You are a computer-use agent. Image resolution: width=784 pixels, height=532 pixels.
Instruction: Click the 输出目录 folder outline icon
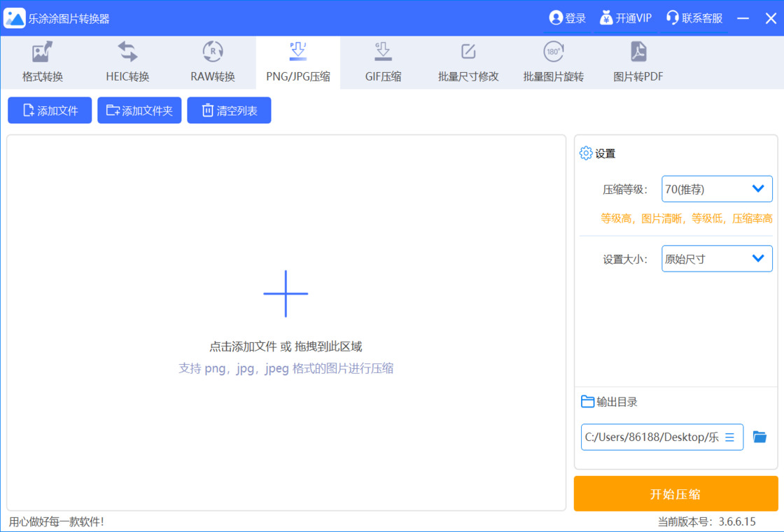[587, 402]
